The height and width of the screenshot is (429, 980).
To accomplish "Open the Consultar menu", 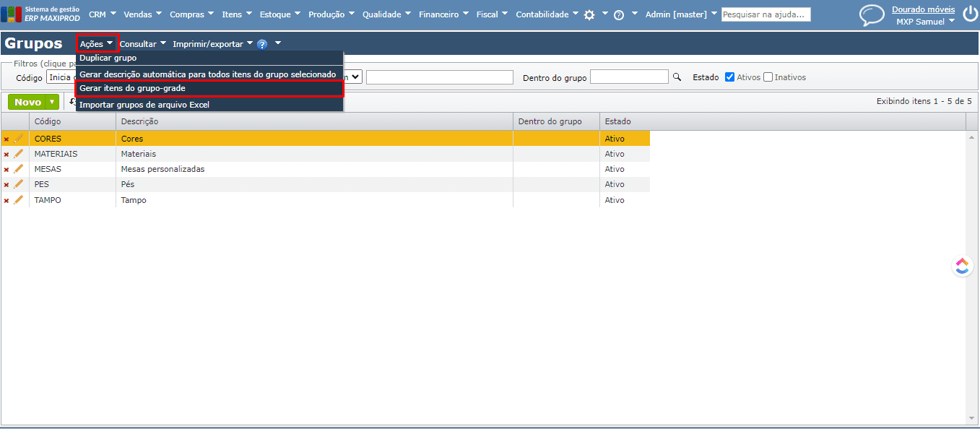I will [x=143, y=44].
